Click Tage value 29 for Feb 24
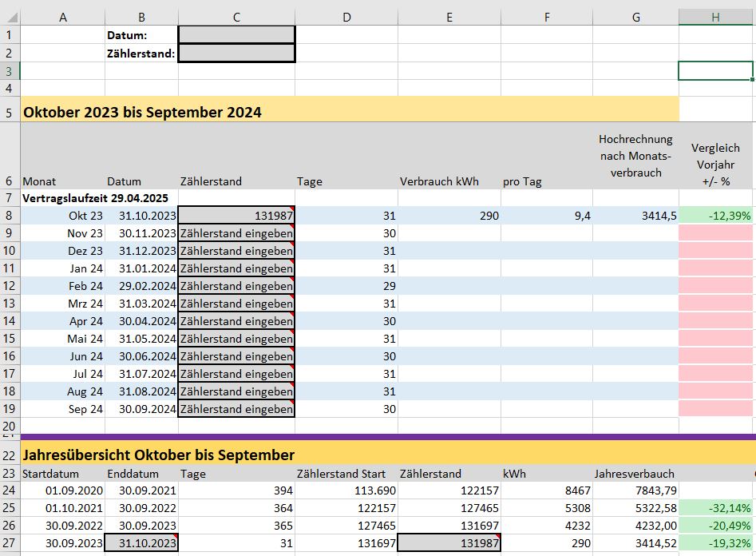 (x=346, y=286)
